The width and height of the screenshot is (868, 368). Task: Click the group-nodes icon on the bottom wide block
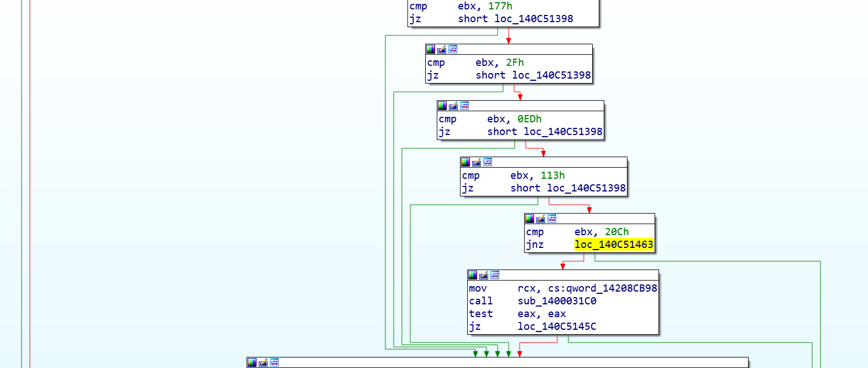tap(274, 362)
